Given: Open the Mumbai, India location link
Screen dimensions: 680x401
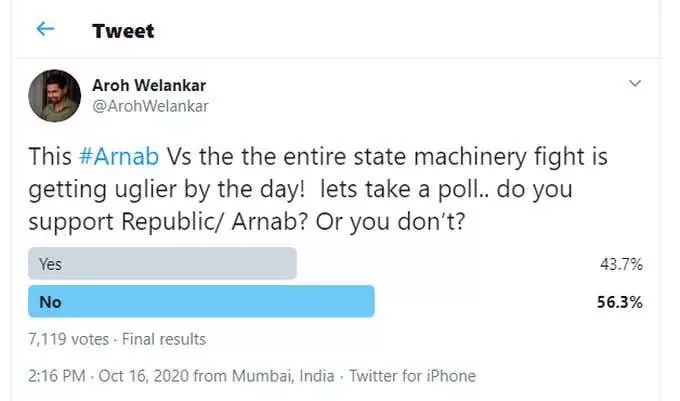Looking at the screenshot, I should 283,376.
